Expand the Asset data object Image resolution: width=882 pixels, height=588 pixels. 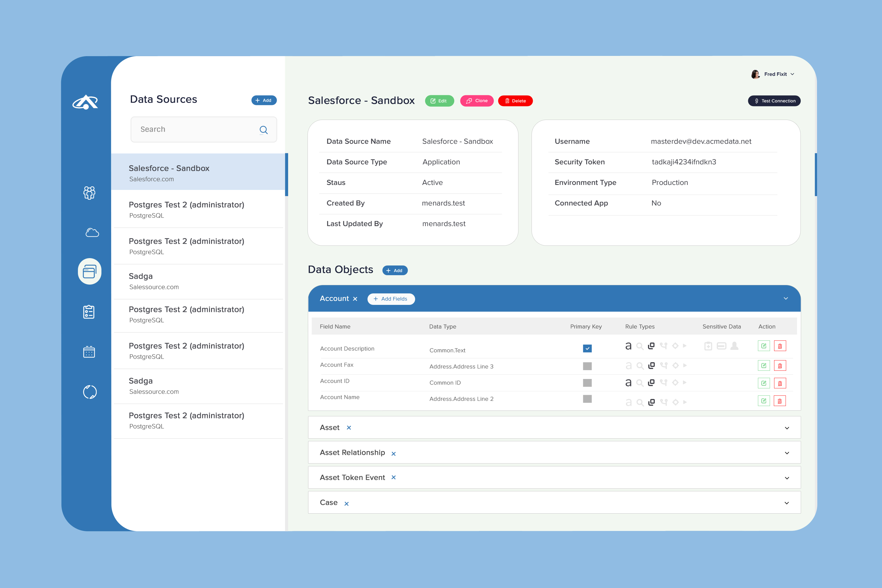point(787,428)
